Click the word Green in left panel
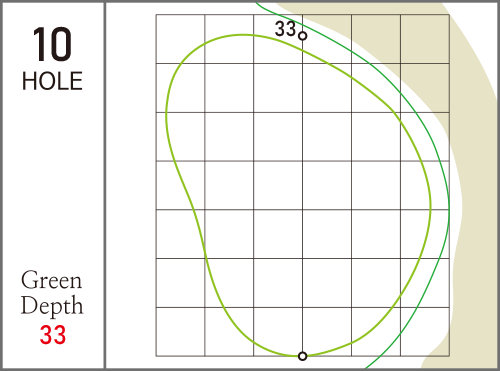 pos(51,280)
